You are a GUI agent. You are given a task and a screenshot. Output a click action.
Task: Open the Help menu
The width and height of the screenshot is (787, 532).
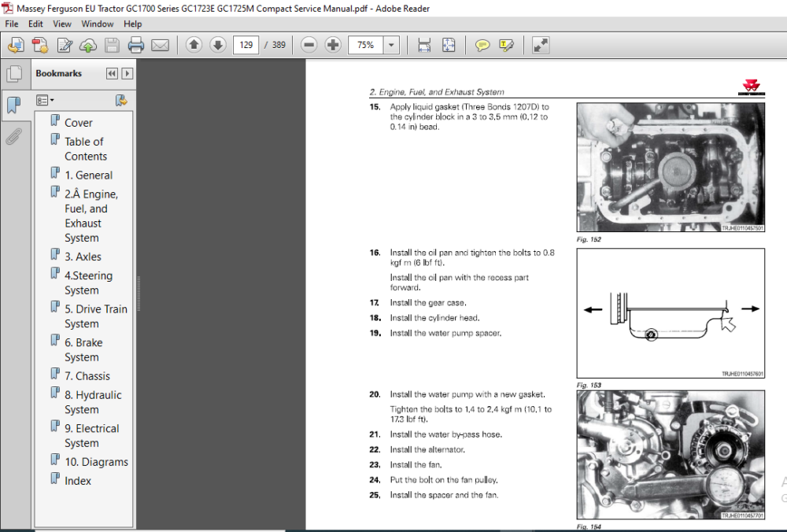[x=132, y=24]
